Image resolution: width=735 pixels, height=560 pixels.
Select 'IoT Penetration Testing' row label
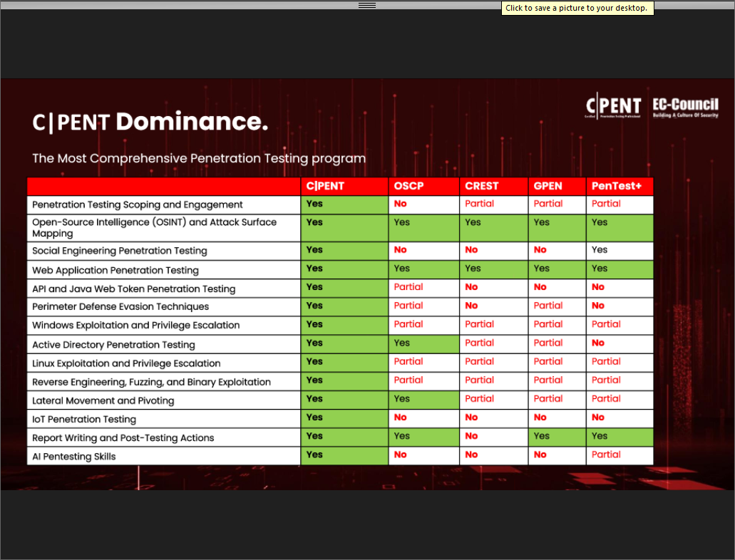pyautogui.click(x=84, y=420)
